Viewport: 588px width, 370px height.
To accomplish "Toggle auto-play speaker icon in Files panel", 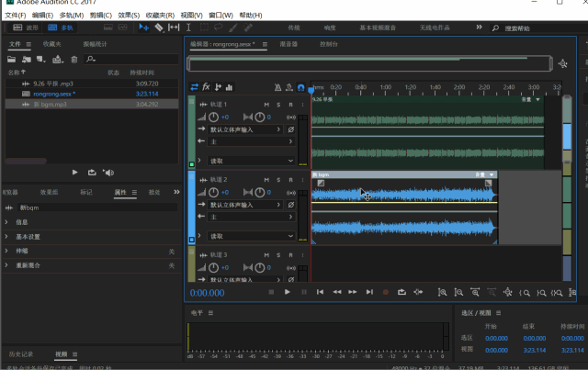I will point(108,173).
